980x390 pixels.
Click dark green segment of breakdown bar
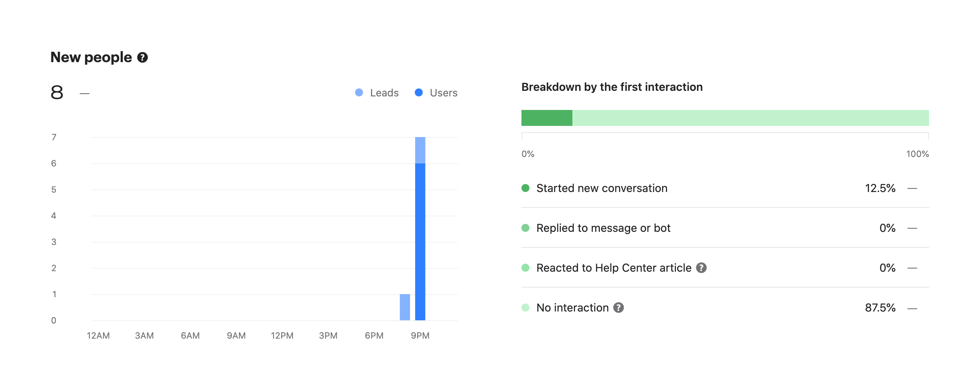tap(547, 118)
